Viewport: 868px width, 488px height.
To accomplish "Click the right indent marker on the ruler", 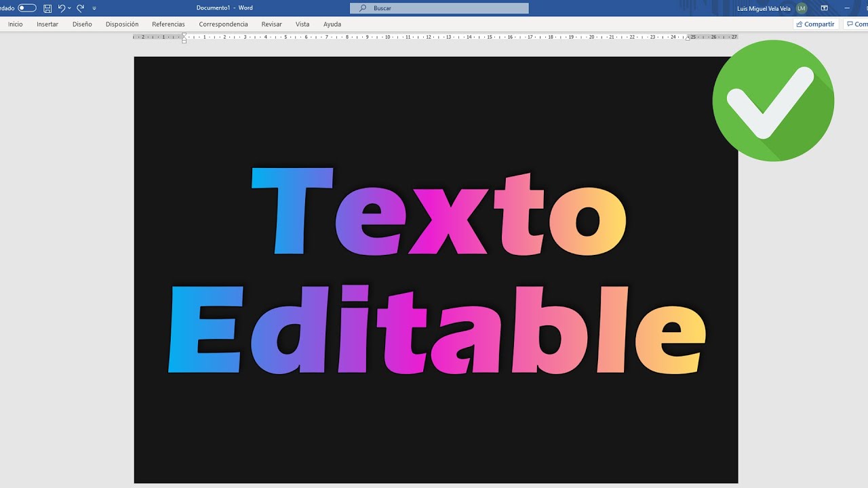I will point(688,38).
